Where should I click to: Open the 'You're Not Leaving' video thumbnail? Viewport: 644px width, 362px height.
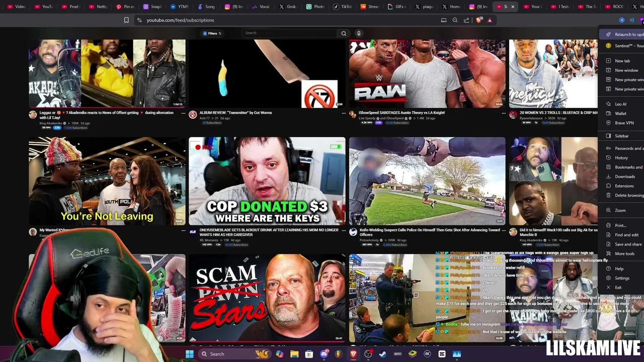107,181
